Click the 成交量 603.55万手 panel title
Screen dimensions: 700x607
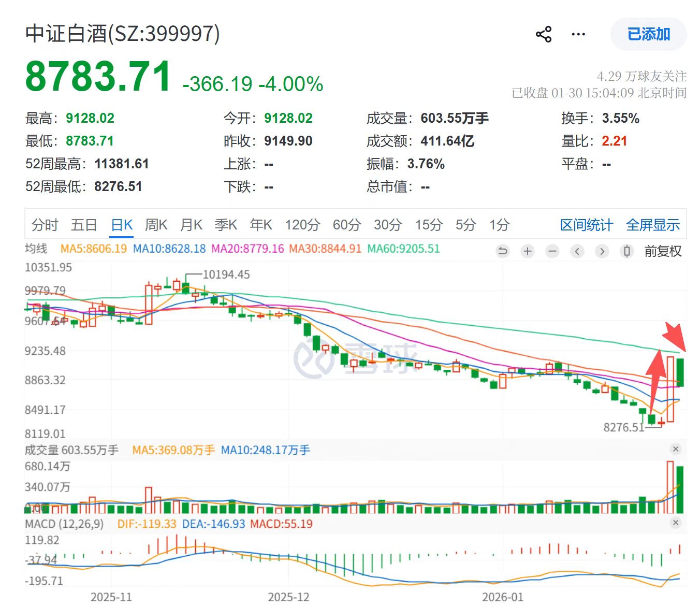click(x=71, y=450)
